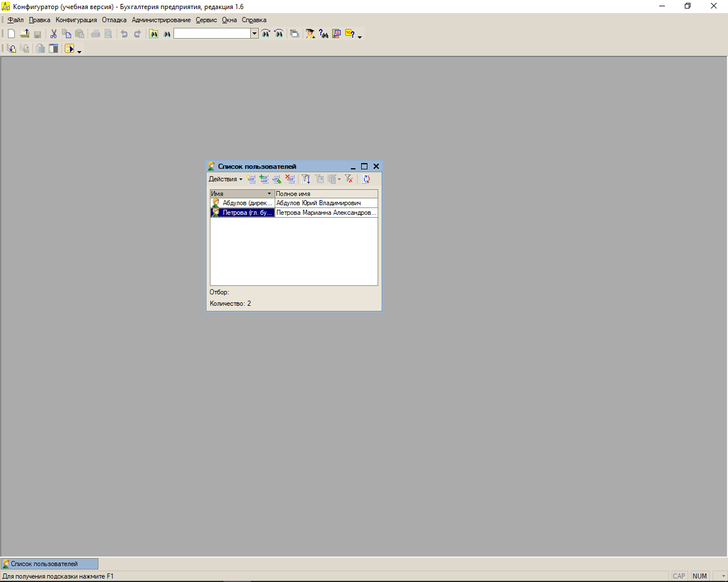The image size is (728, 582).
Task: Open the Конфигурация menu
Action: click(x=76, y=20)
